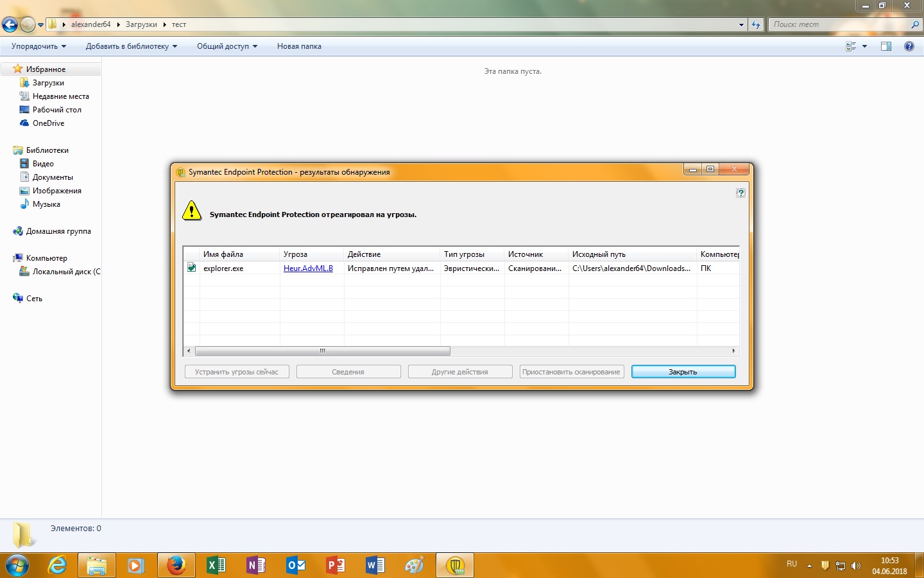924x578 pixels.
Task: Sort by Имя файла column header
Action: coord(239,254)
